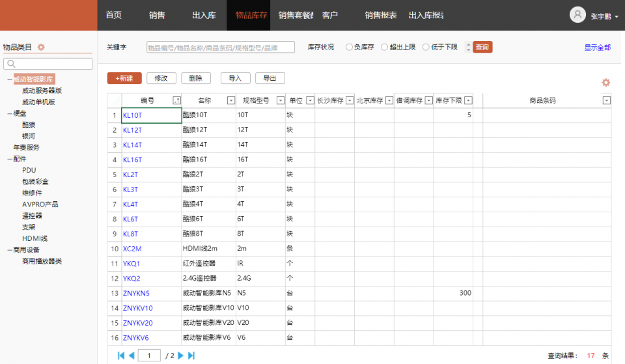The image size is (625, 364).
Task: Open the 出入库 menu
Action: pos(204,15)
